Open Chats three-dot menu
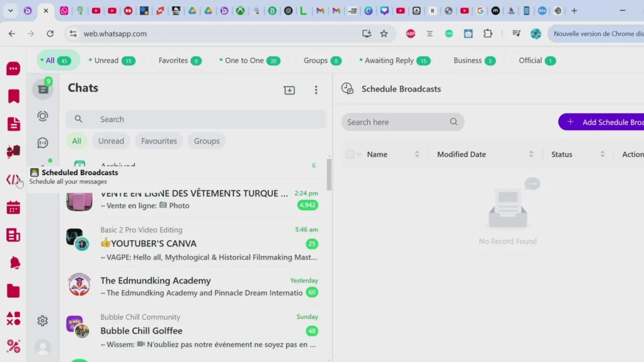This screenshot has width=644, height=362. tap(316, 90)
